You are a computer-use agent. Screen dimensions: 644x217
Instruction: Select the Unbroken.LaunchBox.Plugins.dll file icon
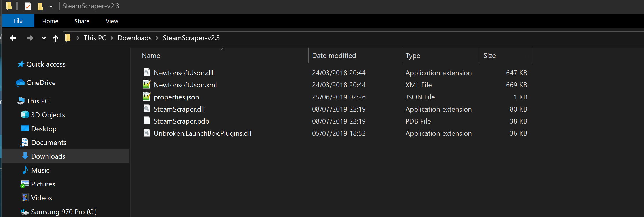[147, 133]
